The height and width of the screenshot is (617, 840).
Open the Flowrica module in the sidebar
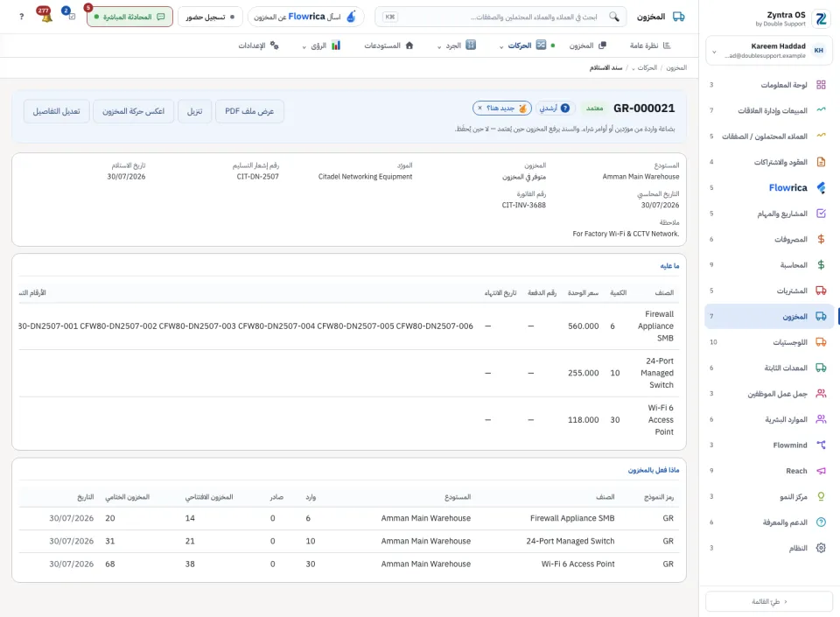[x=769, y=187]
